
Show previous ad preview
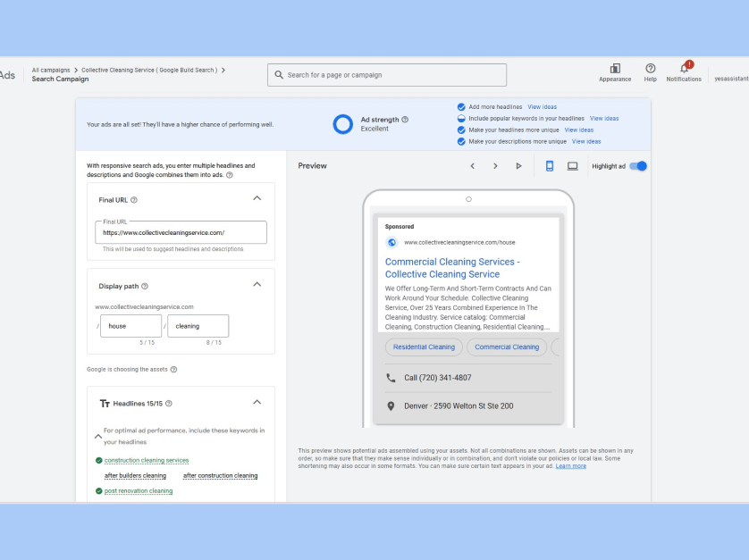(473, 166)
